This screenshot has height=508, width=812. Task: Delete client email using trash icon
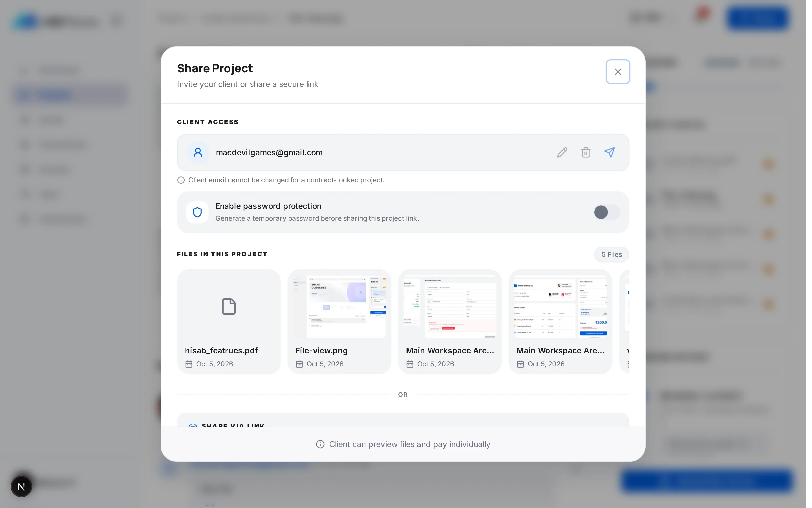[x=586, y=152]
